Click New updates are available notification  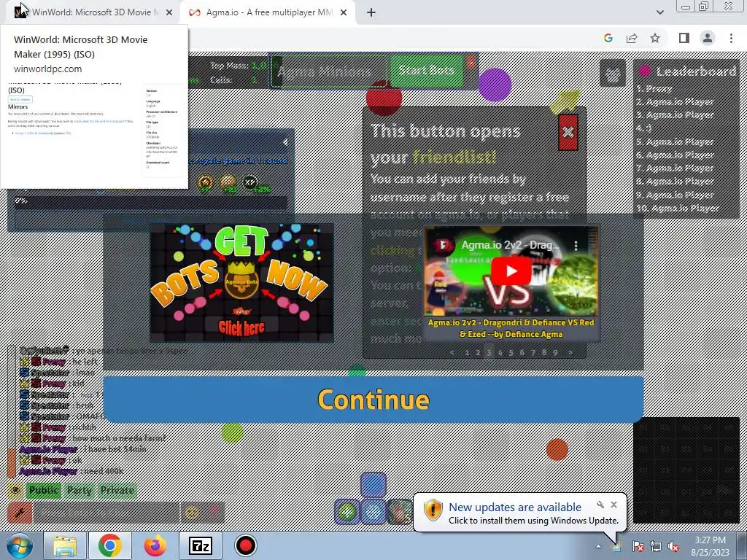[x=515, y=507]
